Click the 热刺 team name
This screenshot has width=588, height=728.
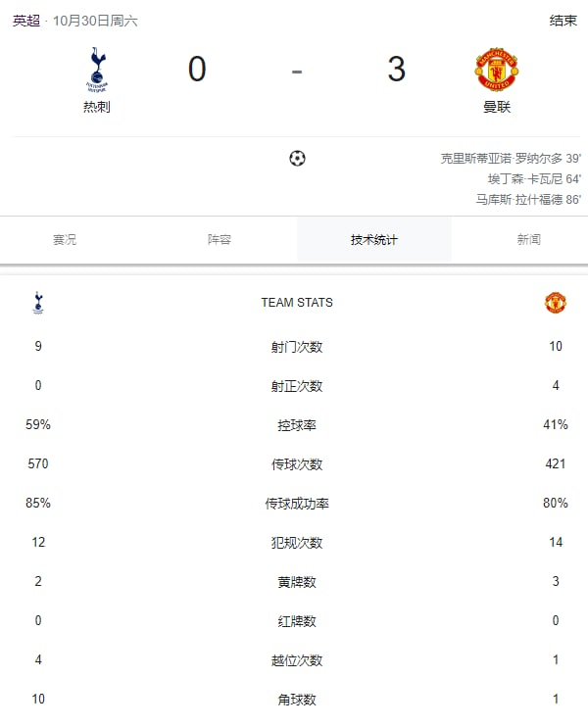pyautogui.click(x=97, y=107)
